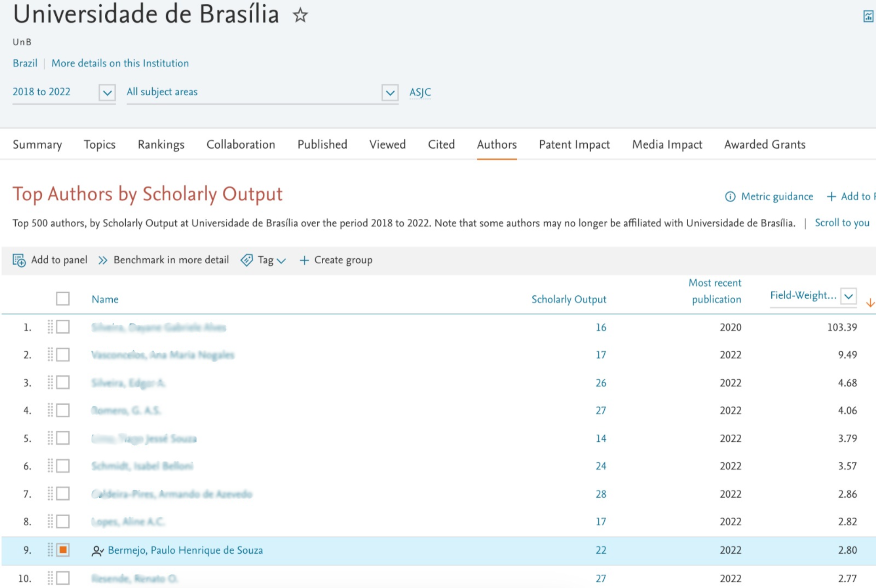The height and width of the screenshot is (588, 877).
Task: Open the Patent Impact tab
Action: pos(574,145)
